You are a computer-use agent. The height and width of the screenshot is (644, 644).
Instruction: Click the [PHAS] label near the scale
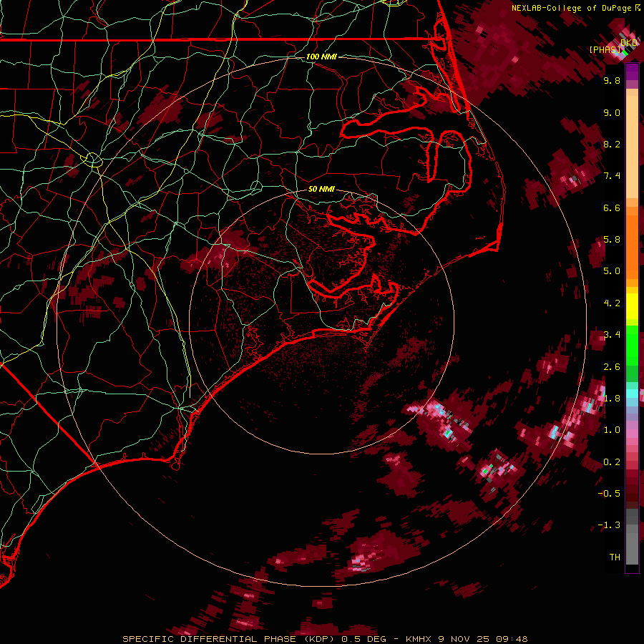(x=605, y=49)
